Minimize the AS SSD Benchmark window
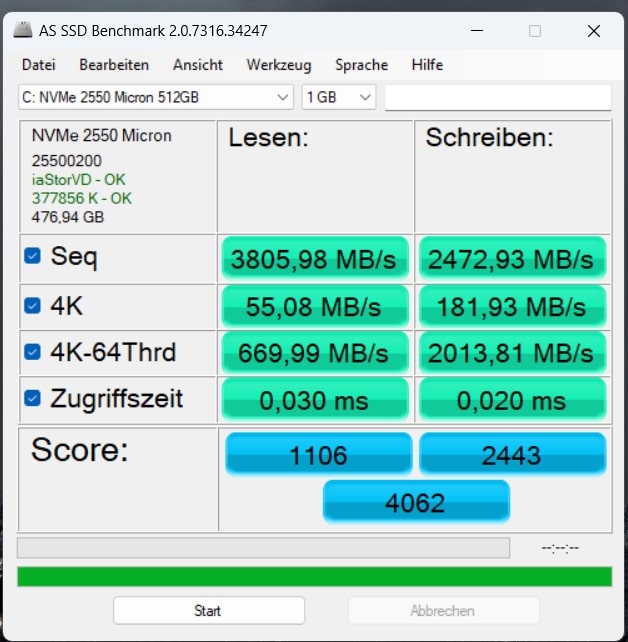The width and height of the screenshot is (628, 642). coord(477,31)
